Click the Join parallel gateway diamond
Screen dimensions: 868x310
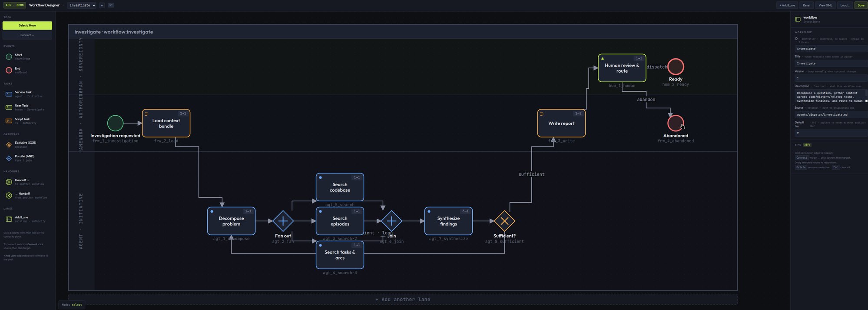[x=391, y=221]
